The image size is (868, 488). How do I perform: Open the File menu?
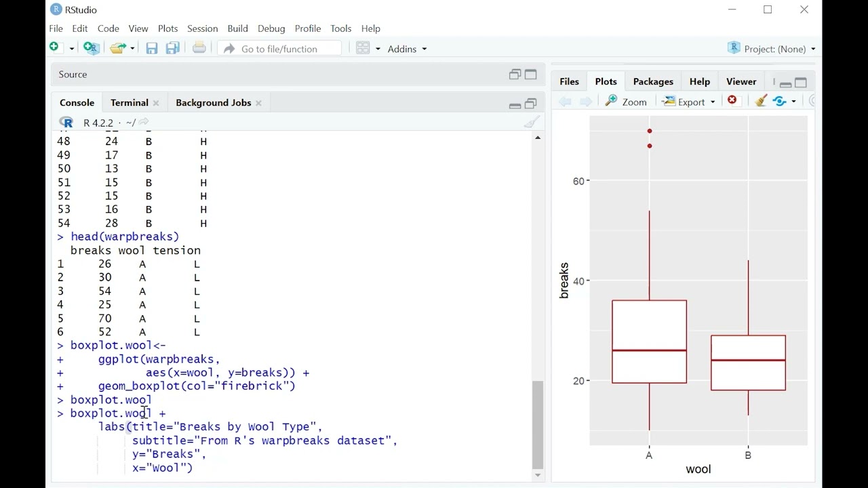56,28
